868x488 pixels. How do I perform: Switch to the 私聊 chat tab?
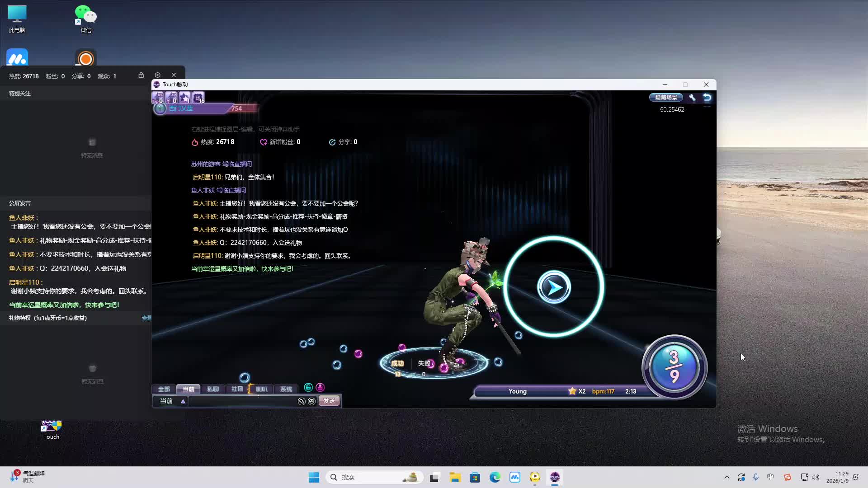212,389
